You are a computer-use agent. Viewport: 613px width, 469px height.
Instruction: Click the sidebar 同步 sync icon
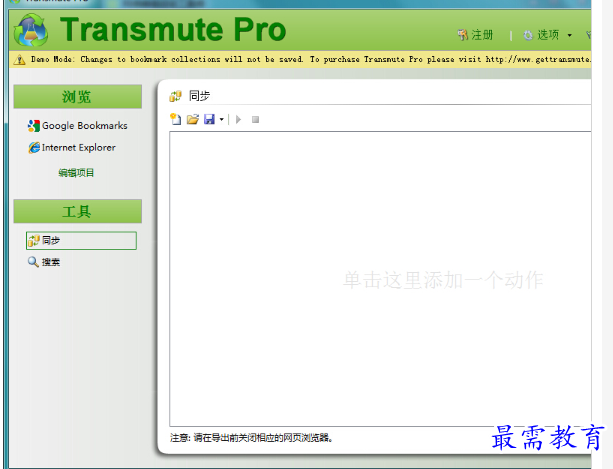pos(34,240)
